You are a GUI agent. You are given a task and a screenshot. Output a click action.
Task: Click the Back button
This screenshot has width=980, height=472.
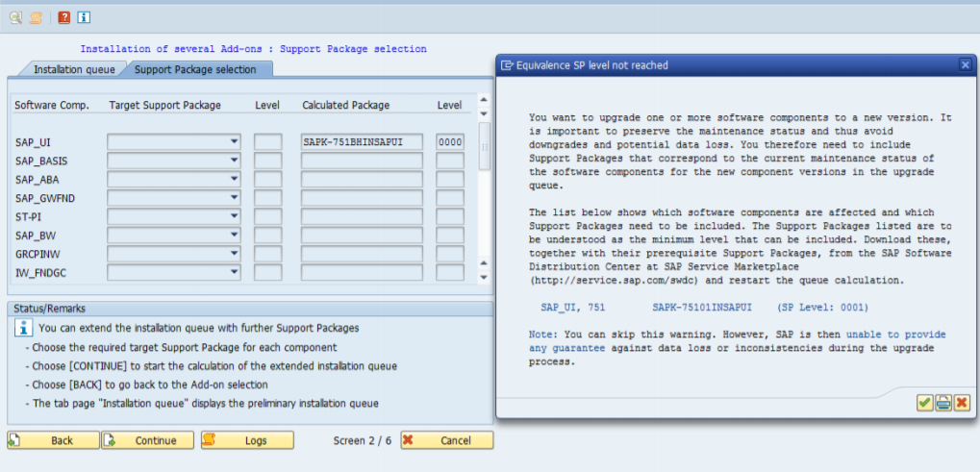(x=53, y=440)
